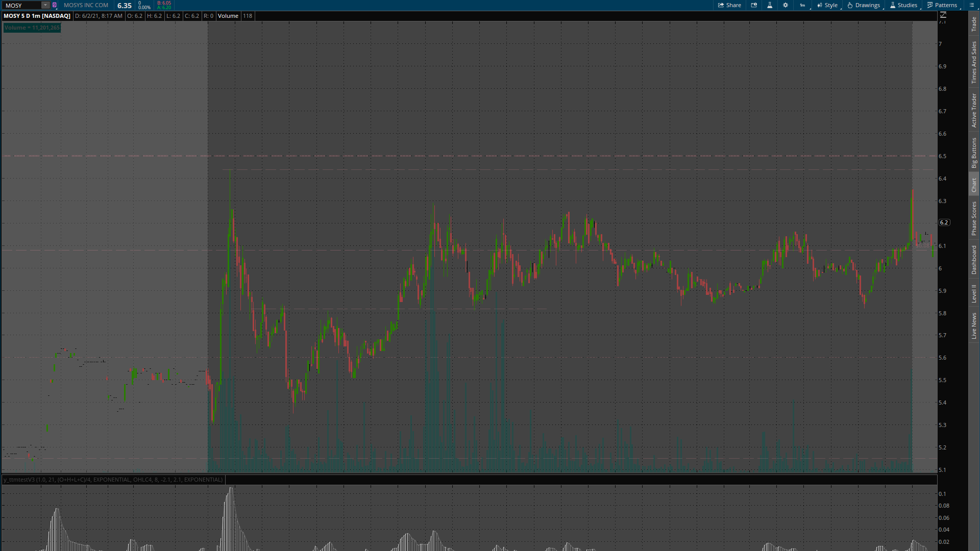Switch to Level II side tab
The height and width of the screenshot is (551, 980).
[974, 293]
